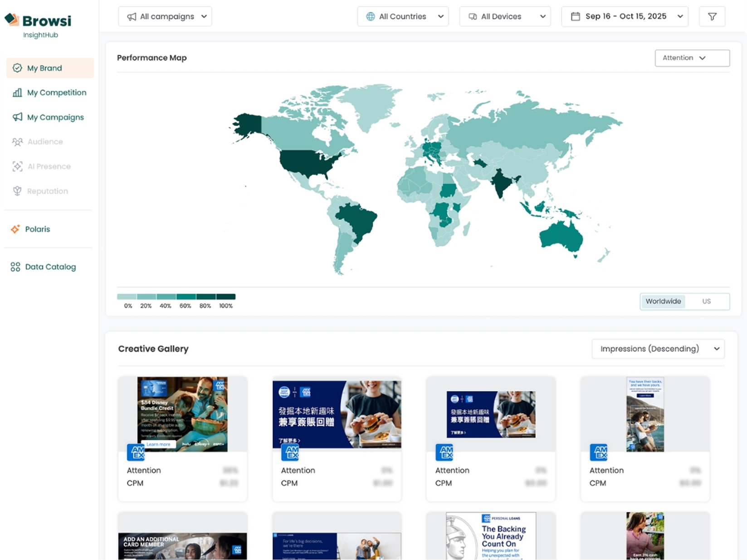The width and height of the screenshot is (747, 560).
Task: Open the date range picker
Action: (625, 17)
